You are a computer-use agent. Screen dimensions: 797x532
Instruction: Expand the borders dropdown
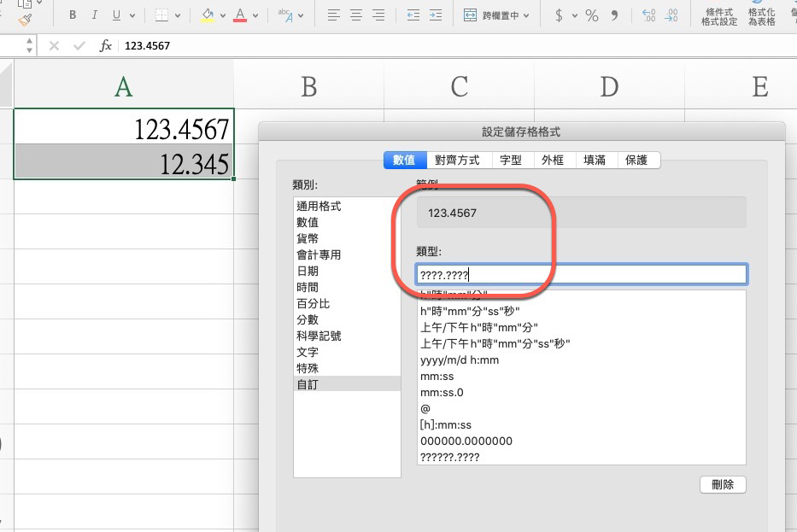pyautogui.click(x=177, y=15)
